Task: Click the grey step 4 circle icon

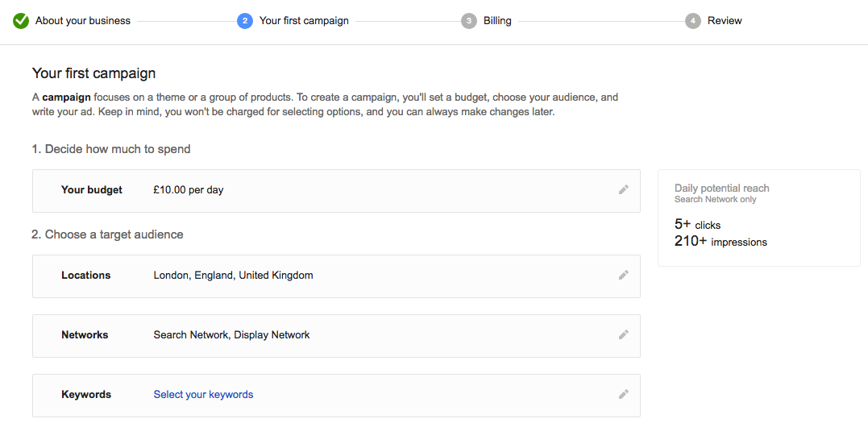Action: tap(693, 21)
